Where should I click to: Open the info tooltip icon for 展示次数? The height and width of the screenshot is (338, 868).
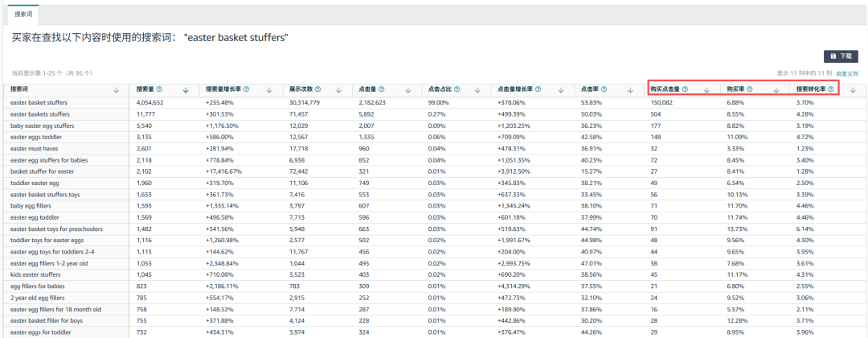(317, 89)
